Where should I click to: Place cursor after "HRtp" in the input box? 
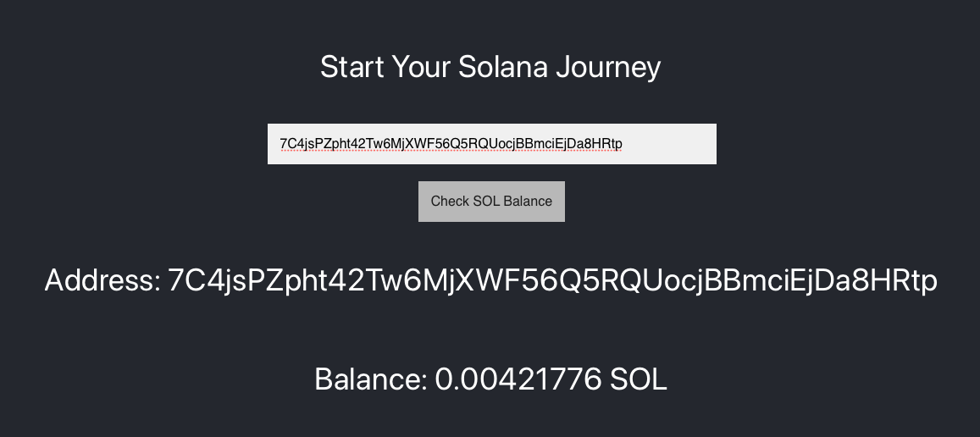click(x=623, y=144)
